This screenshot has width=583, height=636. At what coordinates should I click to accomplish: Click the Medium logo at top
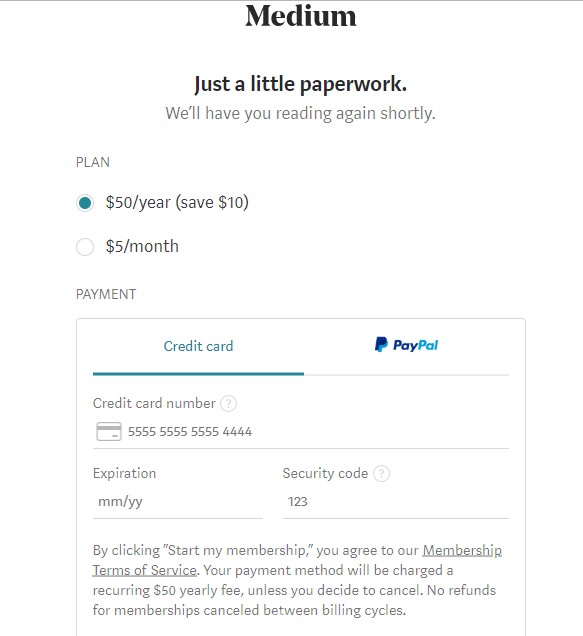click(301, 16)
